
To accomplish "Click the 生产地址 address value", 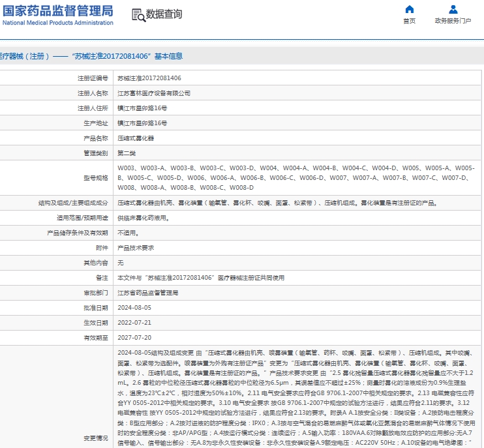I will 142,123.
